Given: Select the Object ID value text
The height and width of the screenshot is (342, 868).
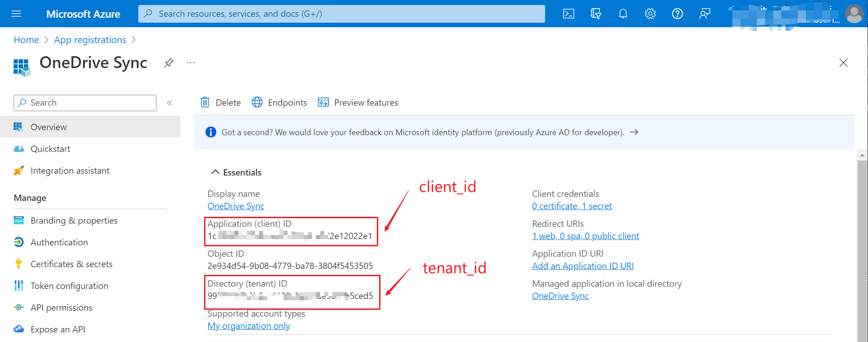Looking at the screenshot, I should coord(290,266).
